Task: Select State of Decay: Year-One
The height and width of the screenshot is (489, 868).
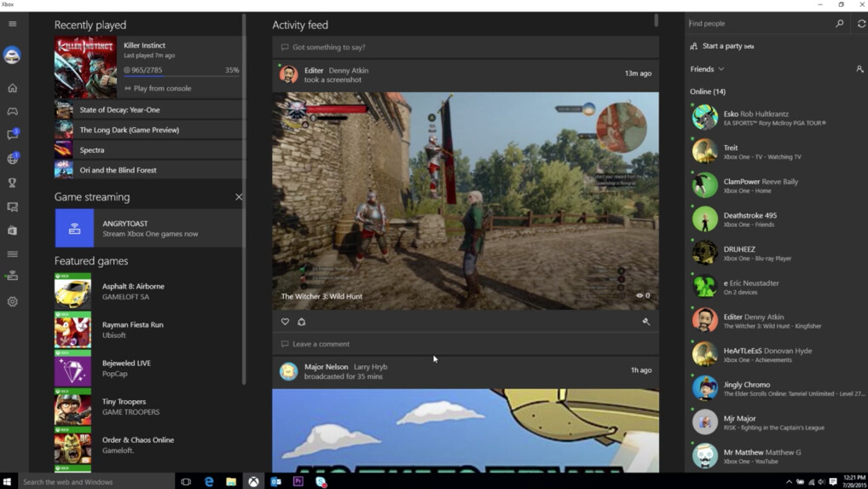Action: 119,109
